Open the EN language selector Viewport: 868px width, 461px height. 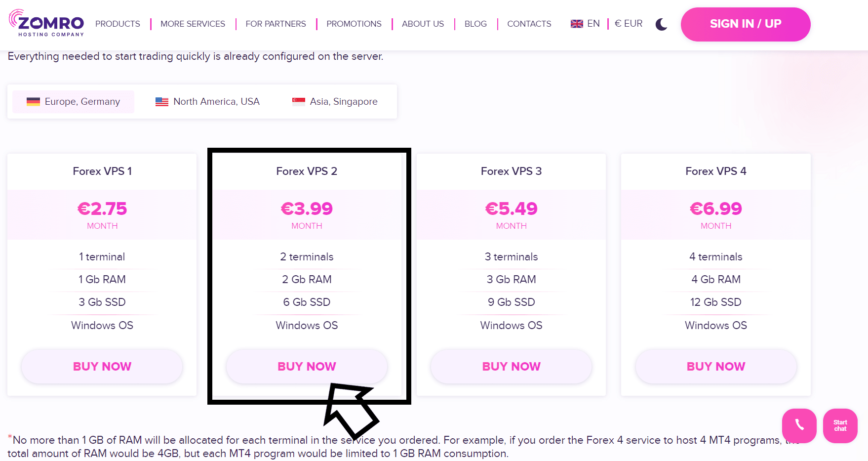593,24
